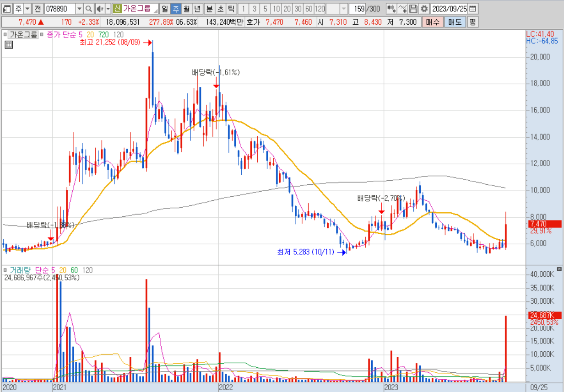Click the panel layout icon at toolbar start
The width and height of the screenshot is (564, 392).
(x=7, y=9)
